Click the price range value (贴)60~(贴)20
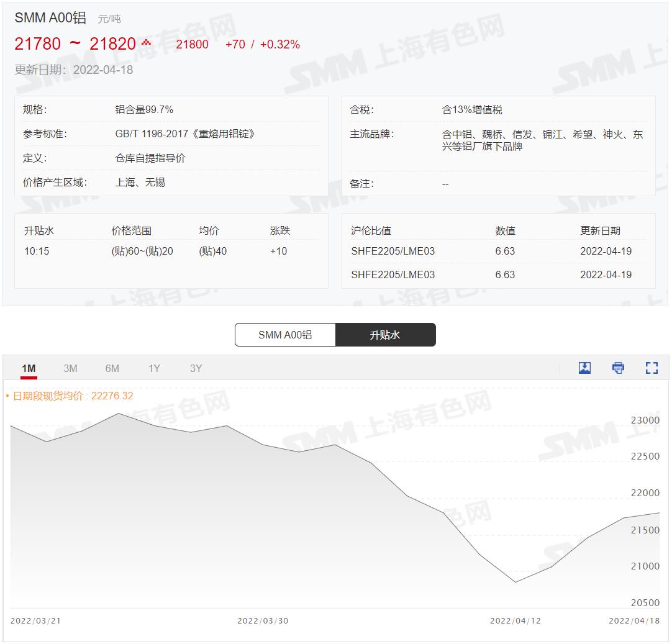Viewport: 672px width, 644px height. point(142,251)
